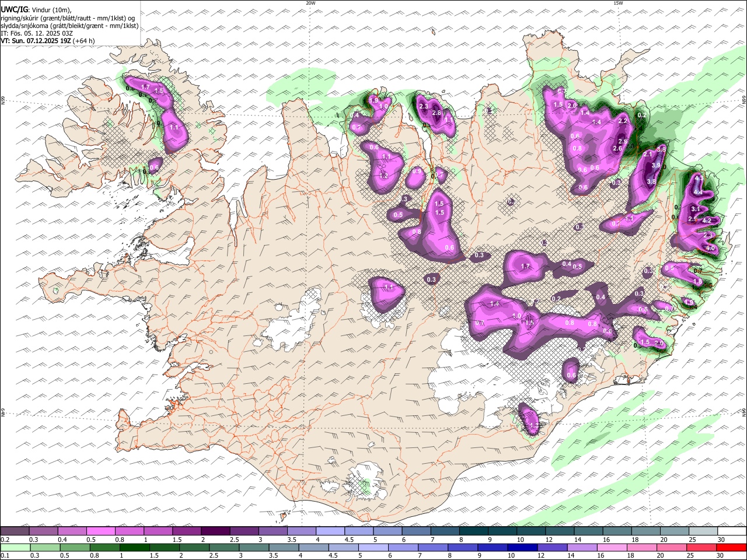Click the 0.2 tick label under top legend row
The image size is (747, 560).
pyautogui.click(x=4, y=540)
